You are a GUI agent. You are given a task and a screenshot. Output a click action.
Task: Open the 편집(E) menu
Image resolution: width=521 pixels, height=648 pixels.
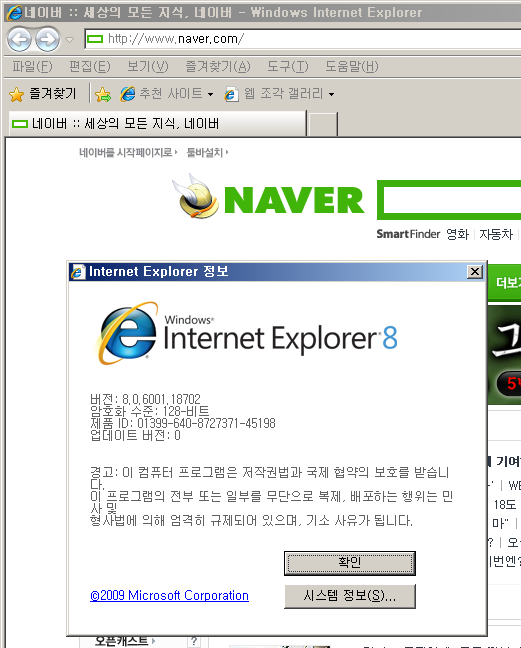[x=90, y=66]
